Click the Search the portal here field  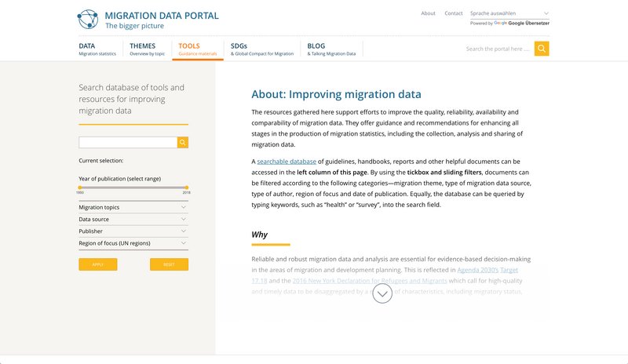(498, 49)
